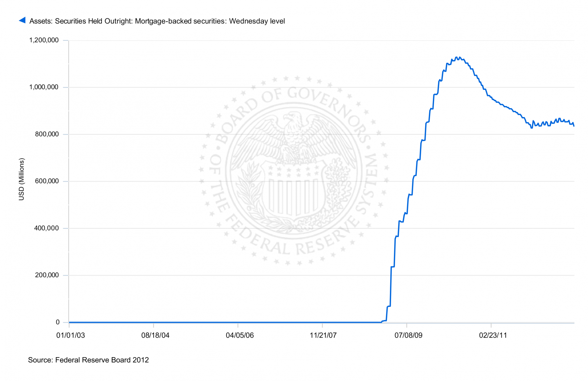Click the 11/21/07 date label
Image resolution: width=588 pixels, height=381 pixels.
(x=323, y=335)
